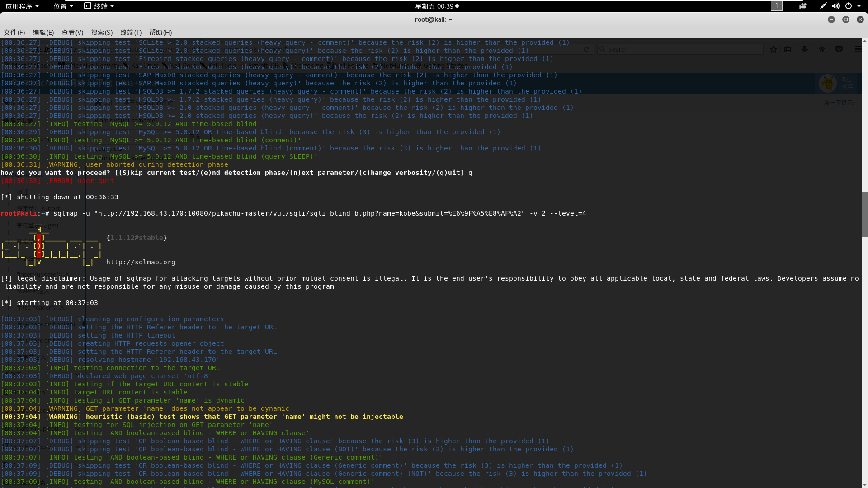Image resolution: width=868 pixels, height=488 pixels.
Task: Maximize the root@kali terminal window
Action: click(845, 19)
